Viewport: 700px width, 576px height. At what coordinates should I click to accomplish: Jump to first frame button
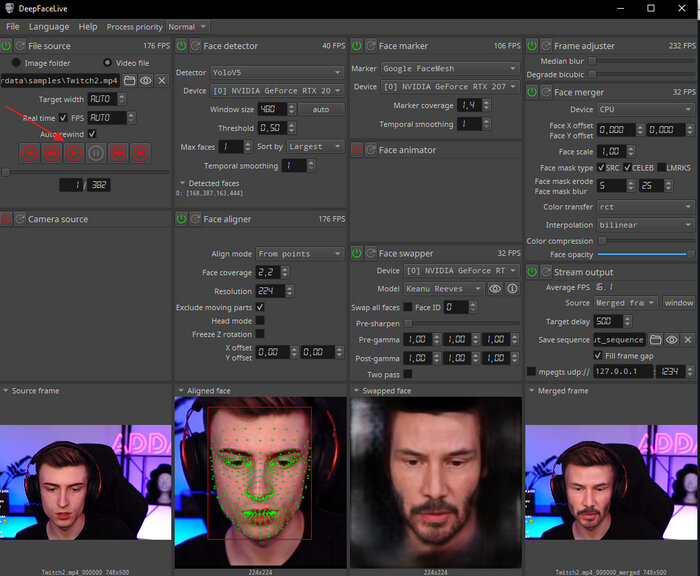(29, 153)
